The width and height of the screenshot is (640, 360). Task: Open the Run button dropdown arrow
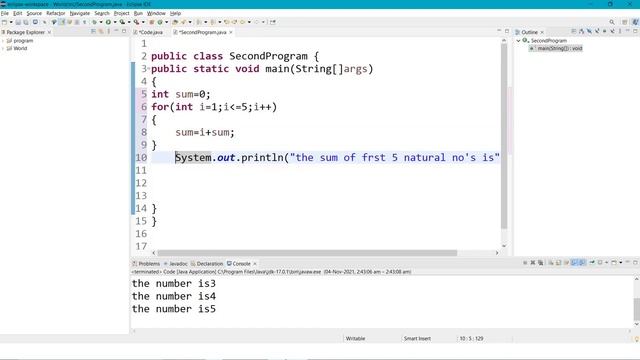coord(115,22)
